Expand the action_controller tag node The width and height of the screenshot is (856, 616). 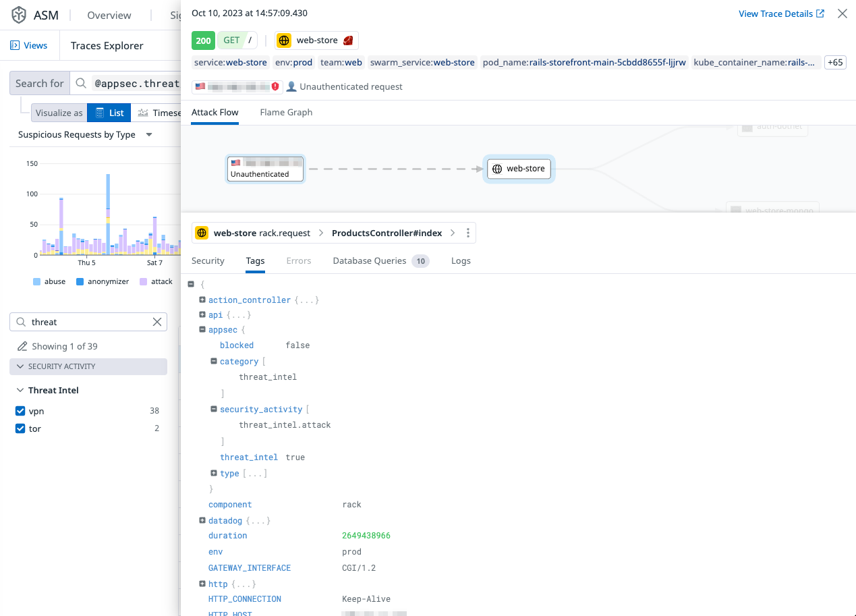click(x=202, y=300)
